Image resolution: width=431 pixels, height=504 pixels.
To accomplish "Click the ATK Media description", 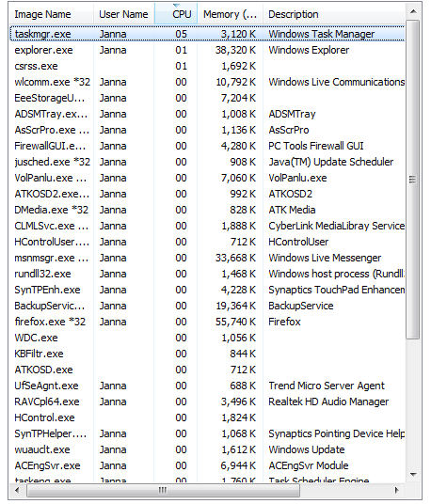I will [292, 210].
